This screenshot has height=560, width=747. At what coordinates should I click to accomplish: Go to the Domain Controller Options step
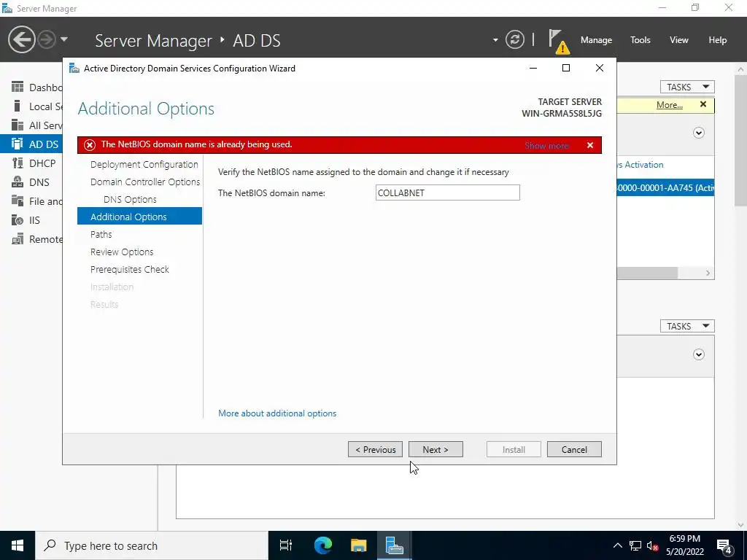[x=145, y=182]
